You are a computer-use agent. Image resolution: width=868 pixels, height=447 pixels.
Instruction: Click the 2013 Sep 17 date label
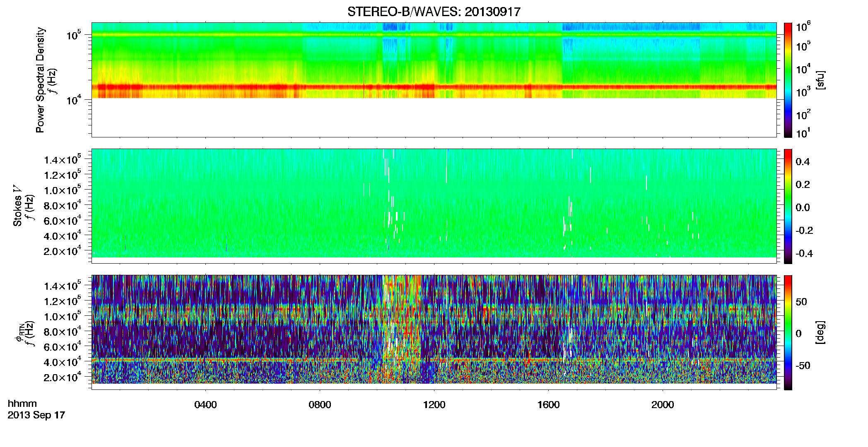(x=36, y=415)
